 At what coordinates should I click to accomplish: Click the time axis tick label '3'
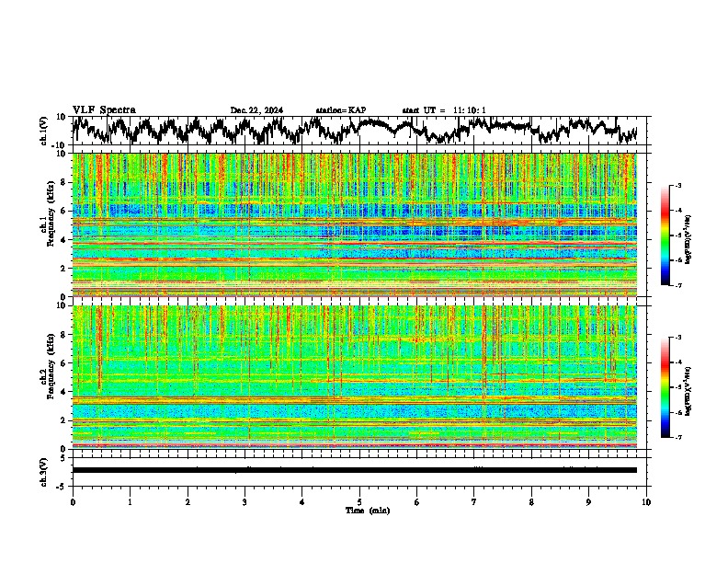[x=245, y=502]
